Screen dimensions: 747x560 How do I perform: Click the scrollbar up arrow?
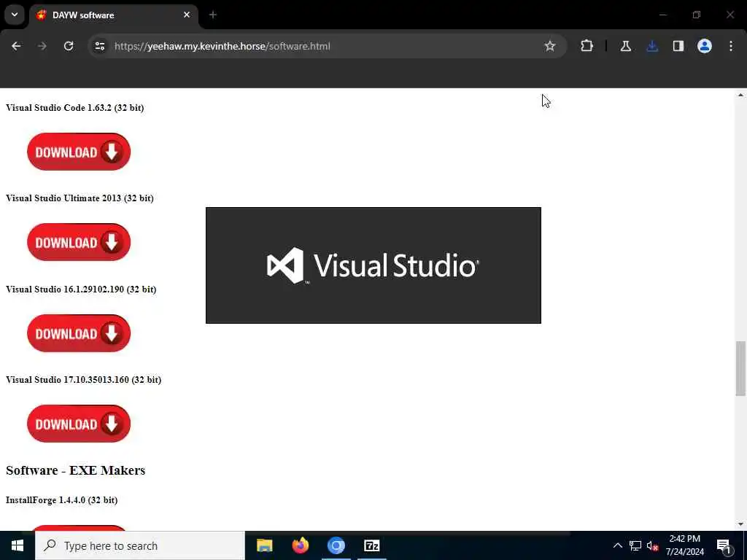(740, 95)
